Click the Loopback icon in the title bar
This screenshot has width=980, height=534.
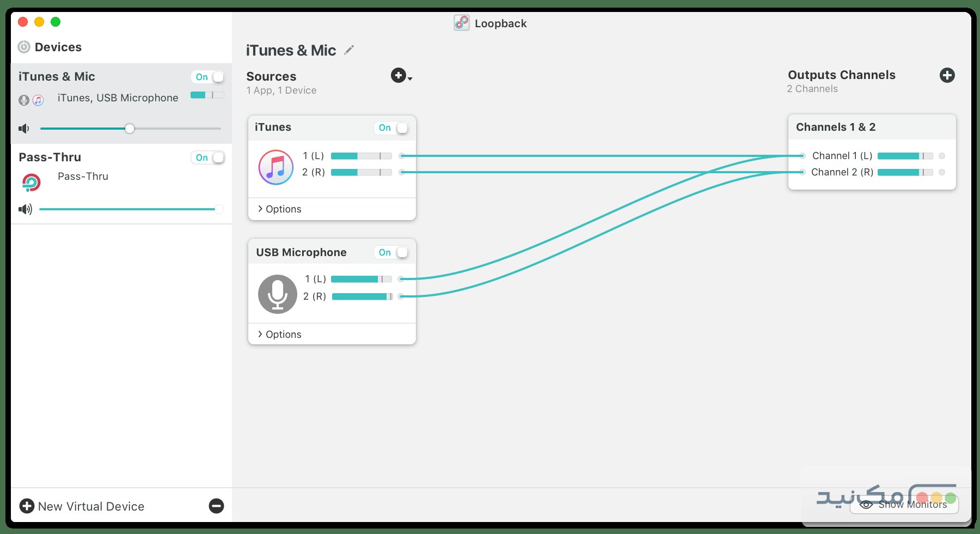461,23
